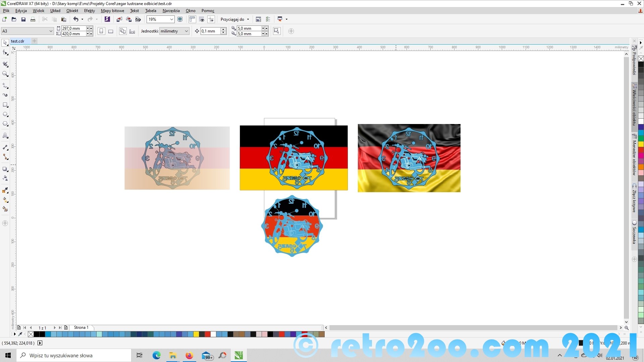Pick the yellow swatch in document palette

point(196,334)
